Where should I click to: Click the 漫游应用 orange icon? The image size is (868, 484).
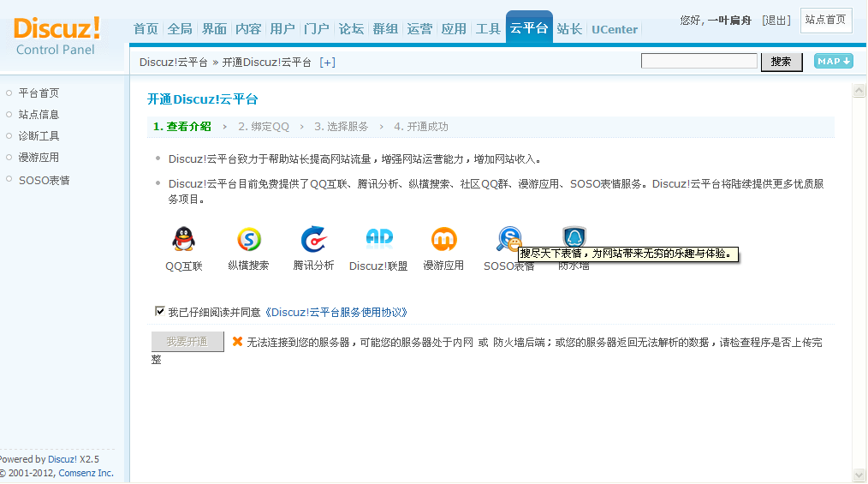(x=444, y=239)
